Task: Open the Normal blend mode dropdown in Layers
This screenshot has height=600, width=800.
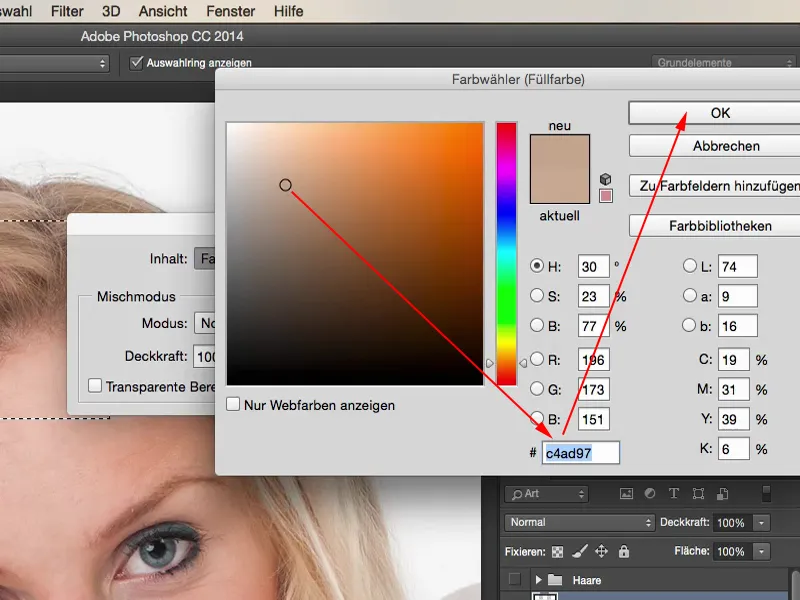Action: tap(579, 522)
